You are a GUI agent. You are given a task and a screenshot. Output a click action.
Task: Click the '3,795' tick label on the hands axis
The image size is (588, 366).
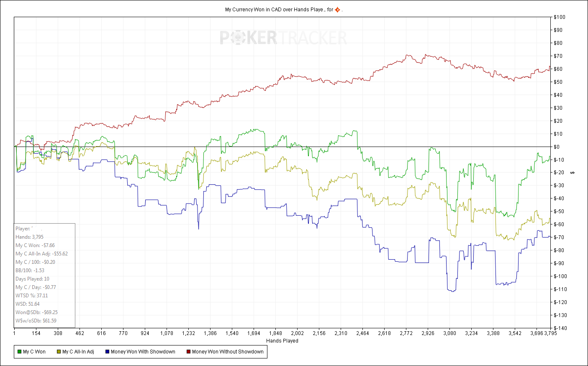click(550, 333)
